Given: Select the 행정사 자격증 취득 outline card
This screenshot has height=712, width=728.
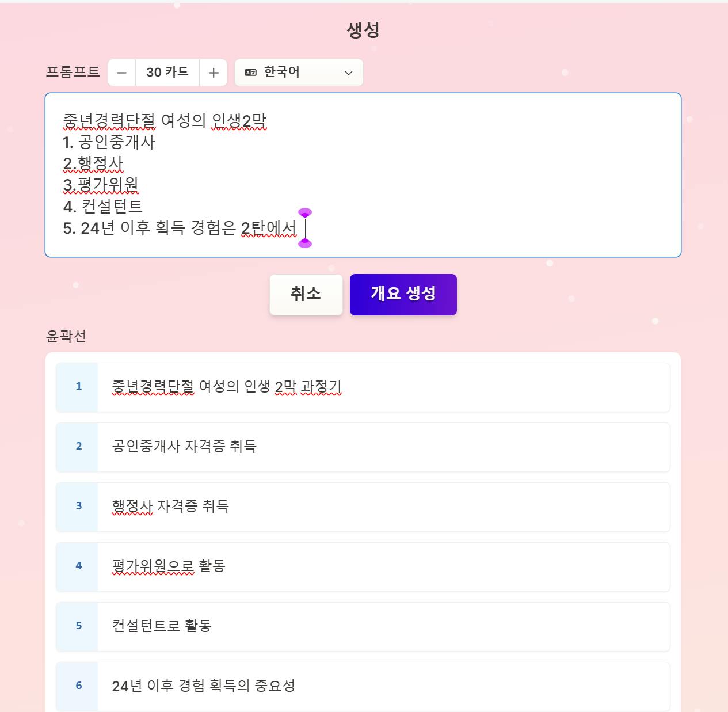Looking at the screenshot, I should 170,507.
